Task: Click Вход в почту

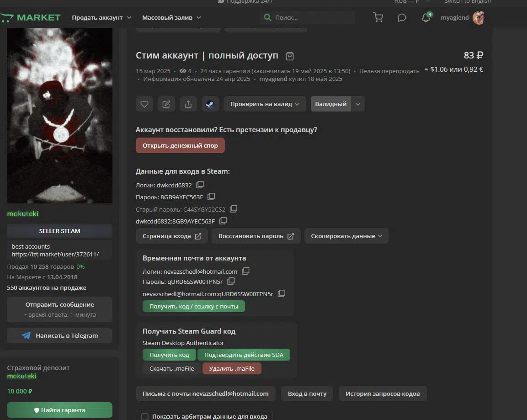Action: coord(307,393)
